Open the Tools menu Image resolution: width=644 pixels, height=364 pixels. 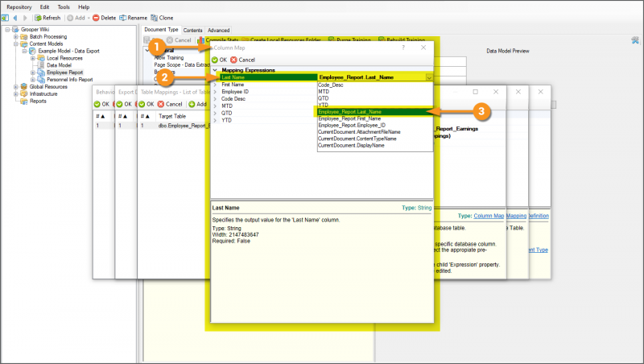[64, 7]
